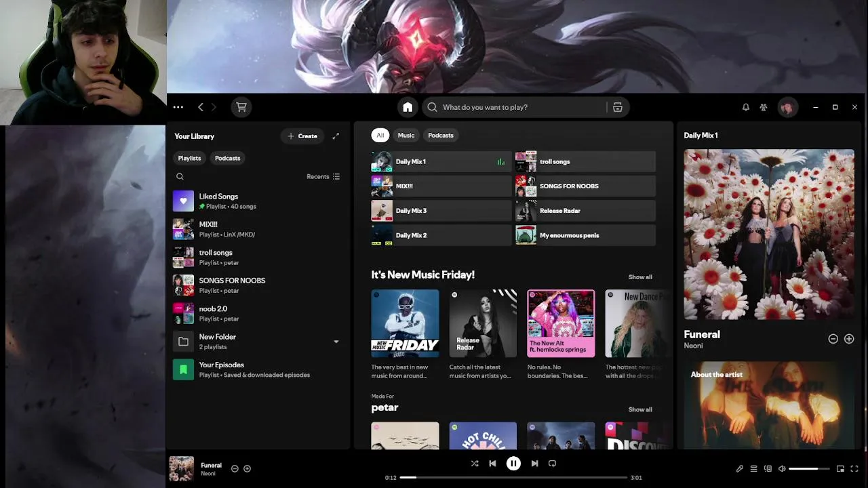Open the Recents sort dropdown

[323, 176]
